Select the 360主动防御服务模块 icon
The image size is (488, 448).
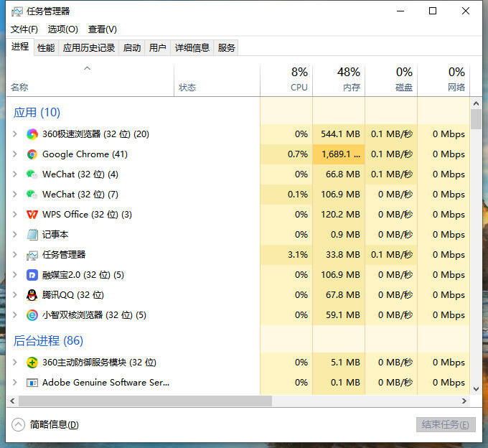pos(32,363)
